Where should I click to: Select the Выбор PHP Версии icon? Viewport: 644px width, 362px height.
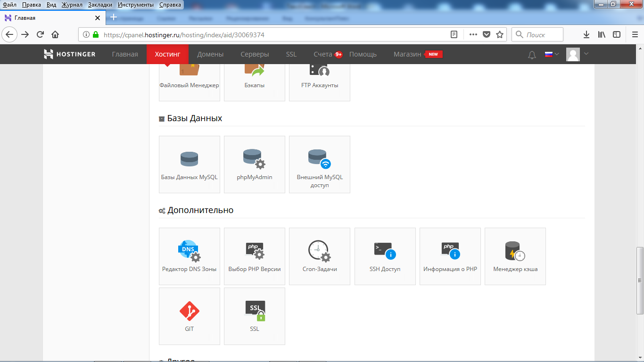[255, 256]
